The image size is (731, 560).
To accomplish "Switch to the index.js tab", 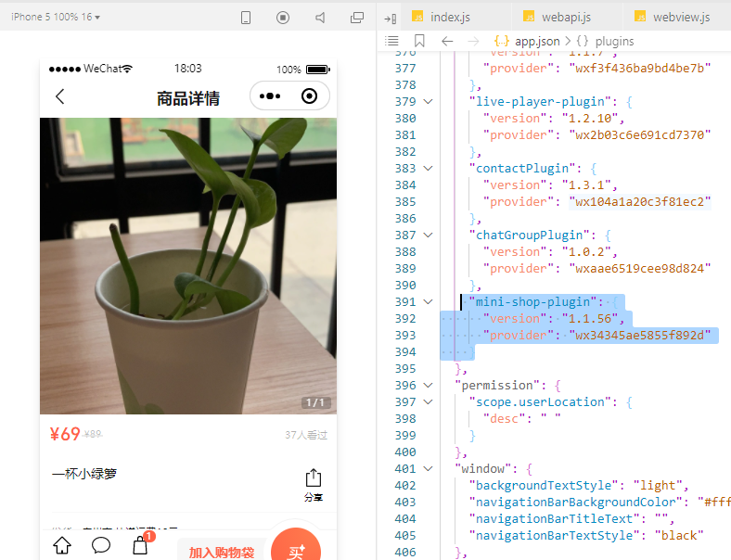I will pos(450,18).
